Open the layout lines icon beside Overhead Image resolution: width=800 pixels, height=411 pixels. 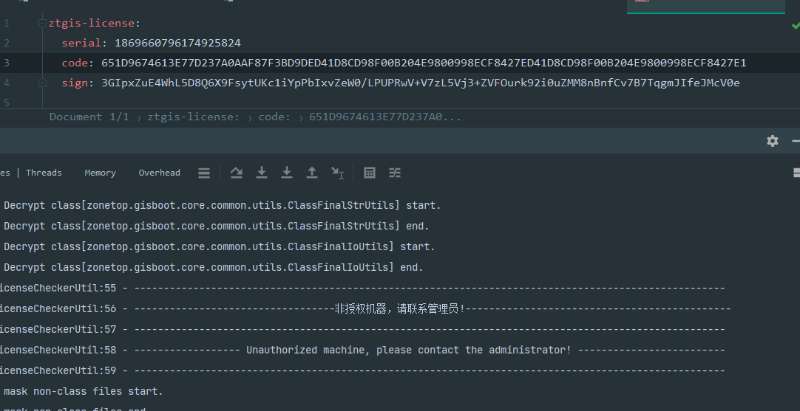pos(204,173)
